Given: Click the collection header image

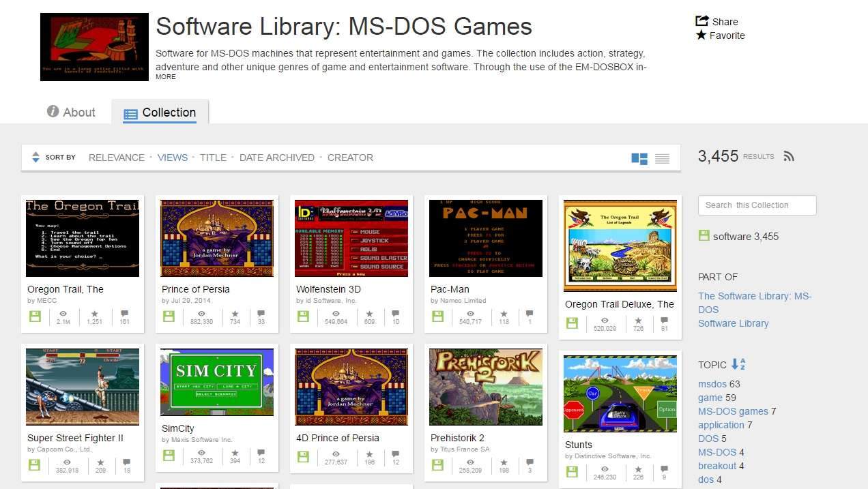Looking at the screenshot, I should tap(94, 47).
